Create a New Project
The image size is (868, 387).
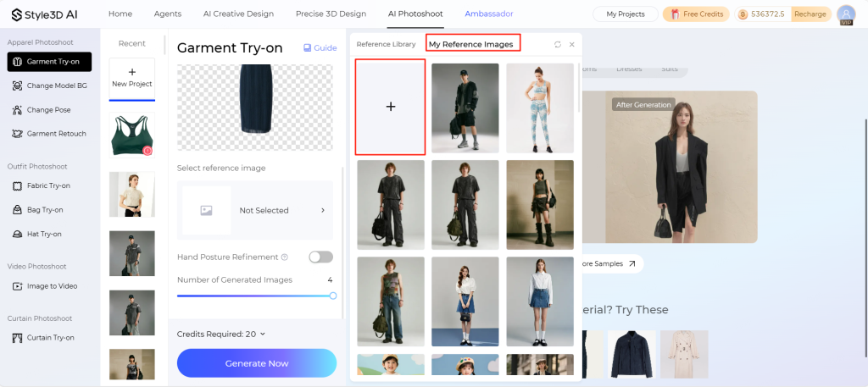pyautogui.click(x=131, y=79)
